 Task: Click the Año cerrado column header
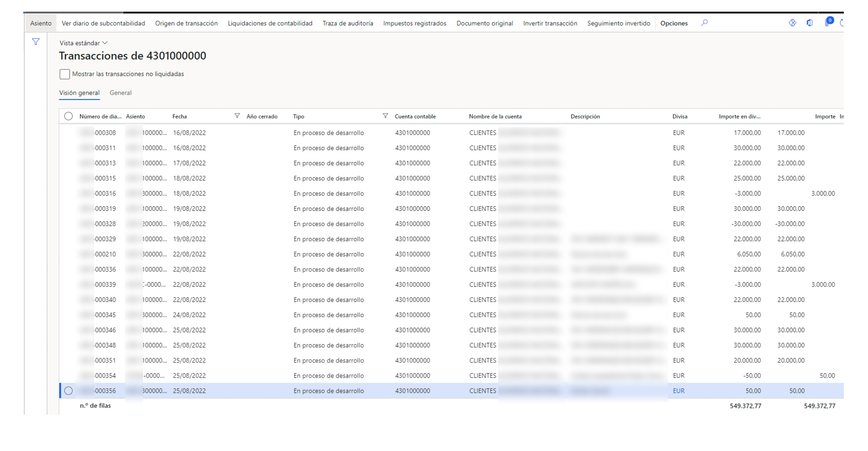[x=262, y=116]
